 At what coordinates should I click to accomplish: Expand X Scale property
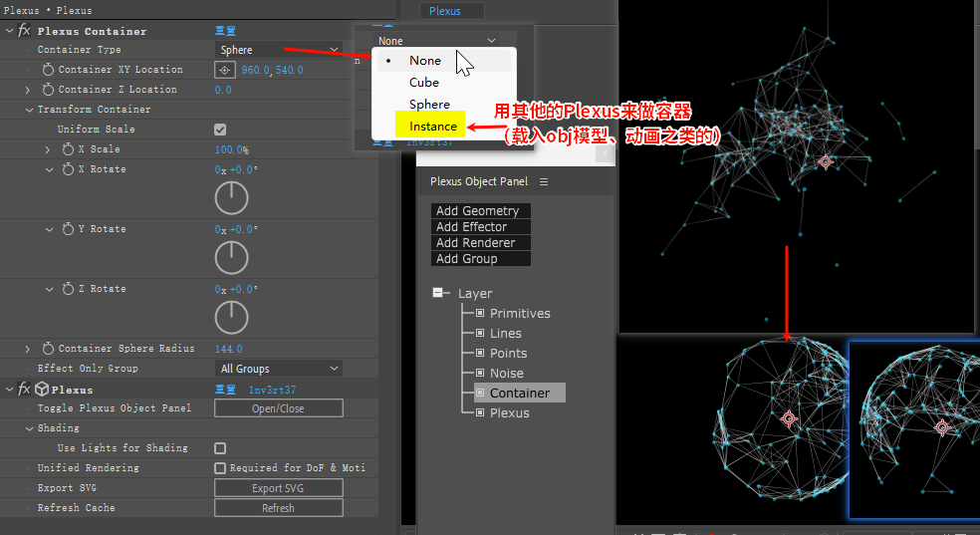click(48, 150)
